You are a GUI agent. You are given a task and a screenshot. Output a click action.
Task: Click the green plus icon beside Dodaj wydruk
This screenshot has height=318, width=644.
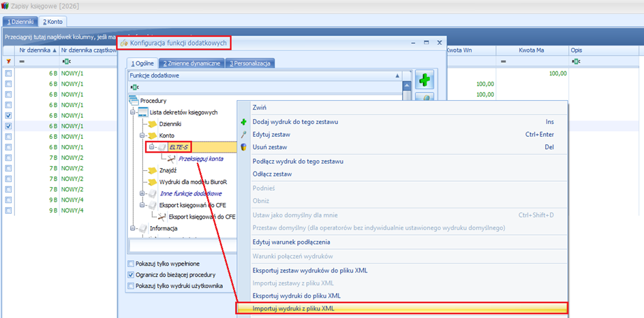(243, 122)
